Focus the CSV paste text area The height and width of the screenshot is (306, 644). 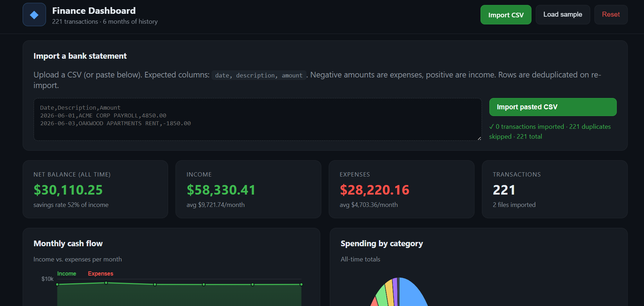tap(258, 120)
